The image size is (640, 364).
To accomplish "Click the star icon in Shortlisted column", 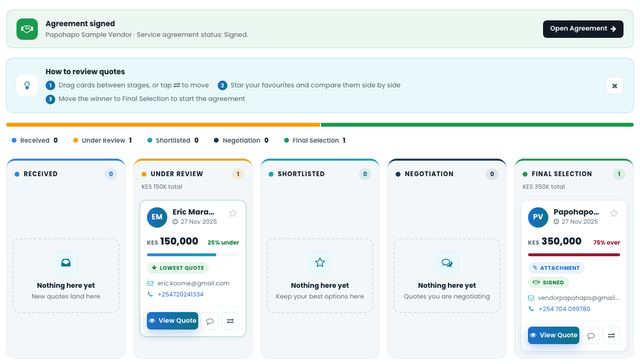I will tap(320, 263).
